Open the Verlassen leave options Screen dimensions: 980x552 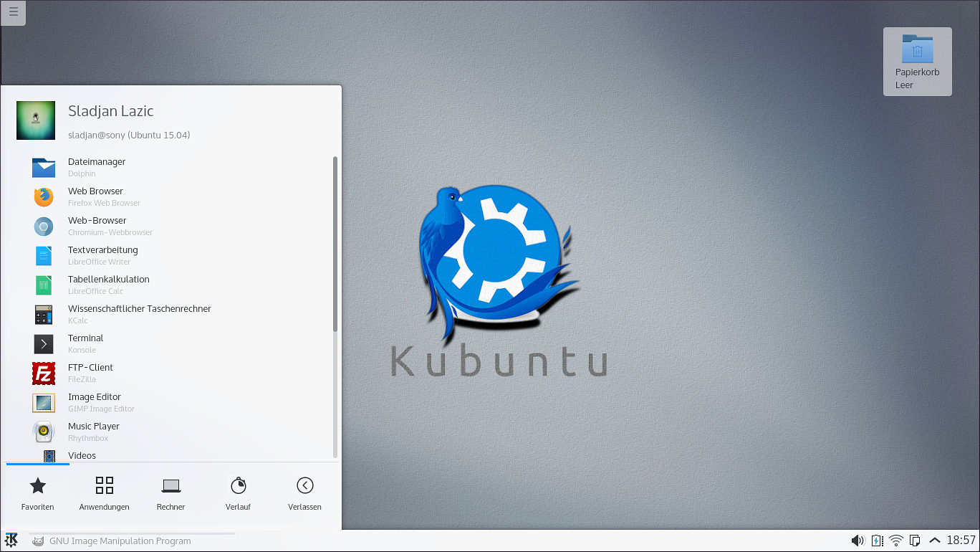coord(304,493)
